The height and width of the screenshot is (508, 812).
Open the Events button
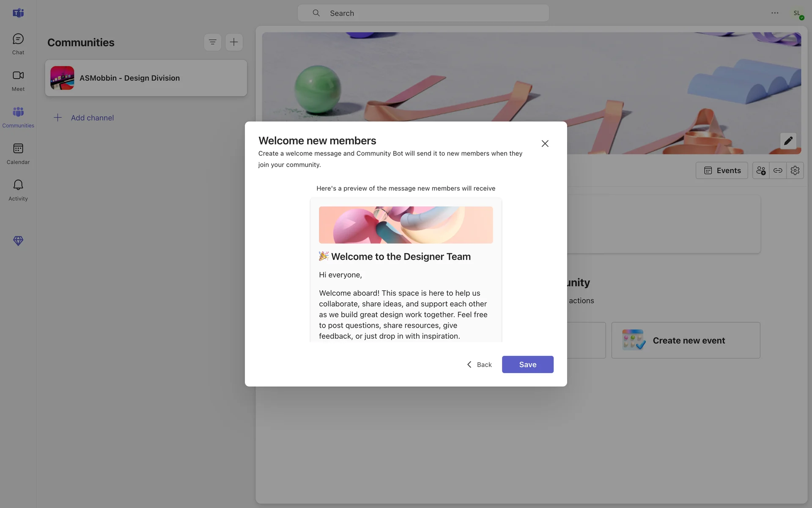pyautogui.click(x=721, y=171)
